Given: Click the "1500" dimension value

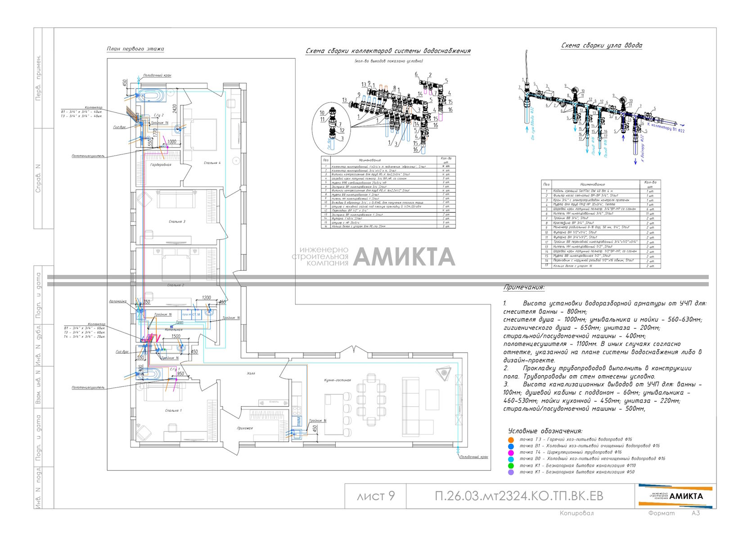Looking at the screenshot, I should 176,336.
